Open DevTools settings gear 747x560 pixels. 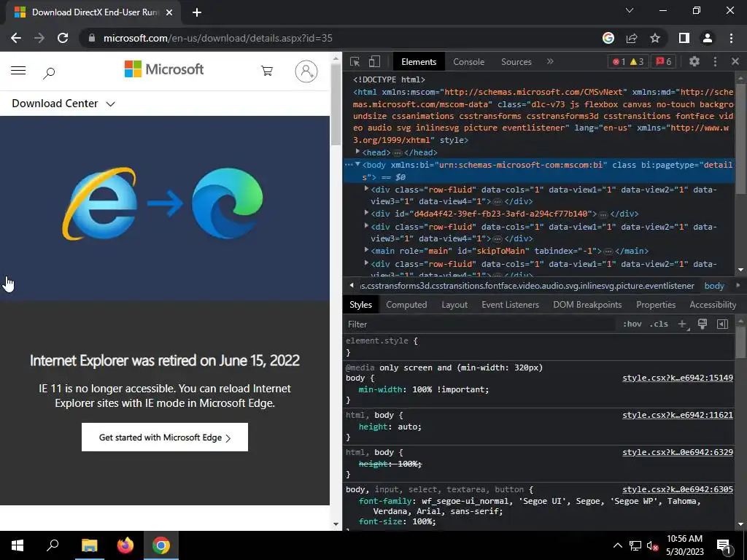(694, 61)
